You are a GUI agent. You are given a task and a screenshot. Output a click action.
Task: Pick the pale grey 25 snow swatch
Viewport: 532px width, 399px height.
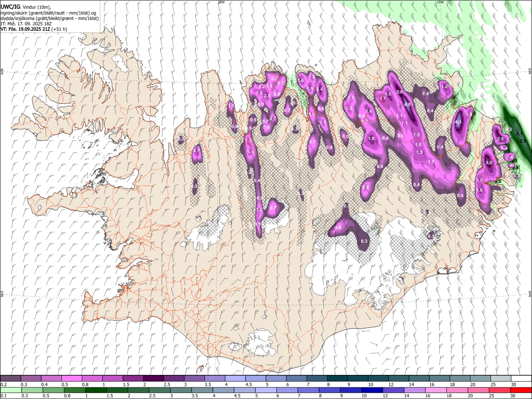click(501, 378)
